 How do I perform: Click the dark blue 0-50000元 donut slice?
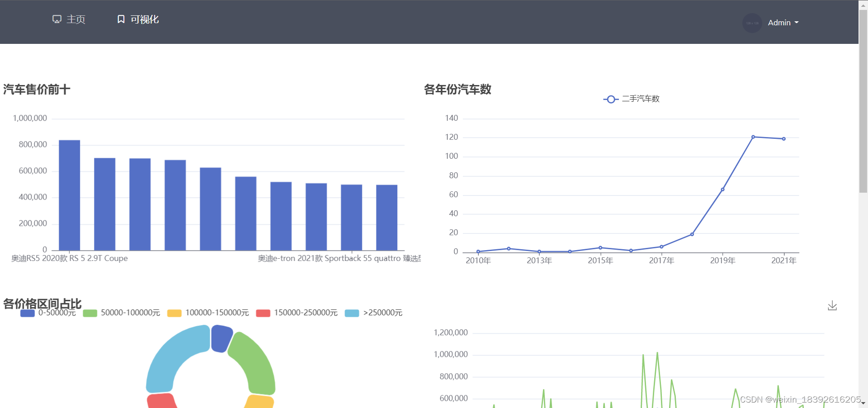click(x=221, y=338)
